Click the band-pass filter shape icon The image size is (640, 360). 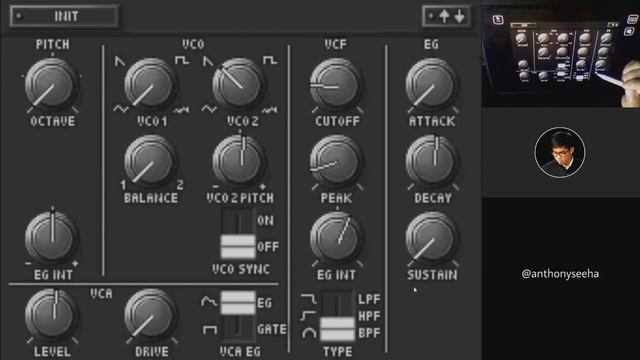click(x=309, y=333)
